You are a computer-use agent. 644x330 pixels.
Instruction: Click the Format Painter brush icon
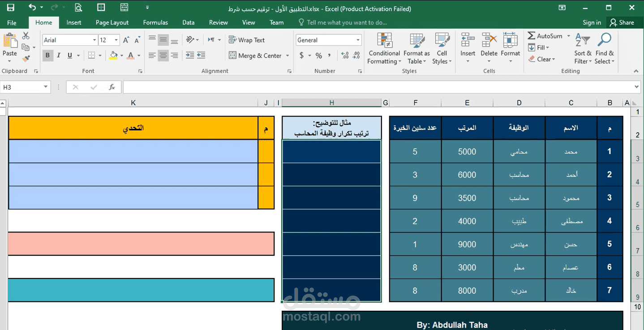[x=26, y=58]
